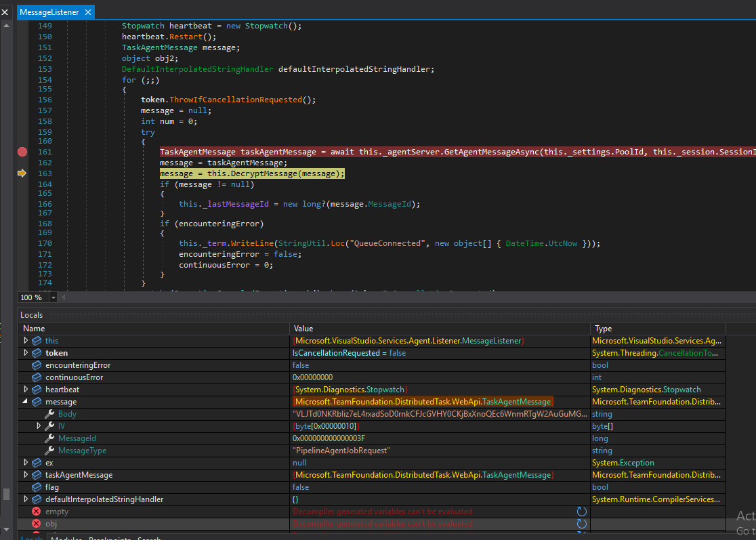Click the Type column header
The image size is (756, 540).
[603, 329]
